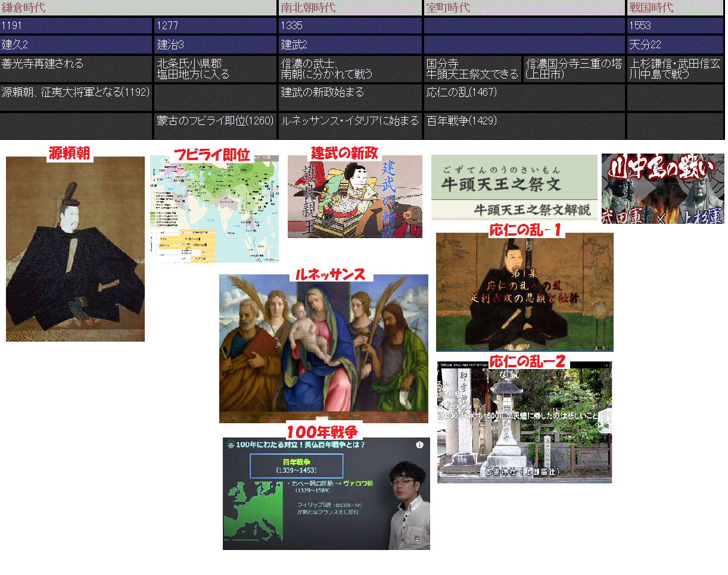Viewport: 728px width, 575px height.
Task: Click the 天分22 era cell
Action: [676, 45]
